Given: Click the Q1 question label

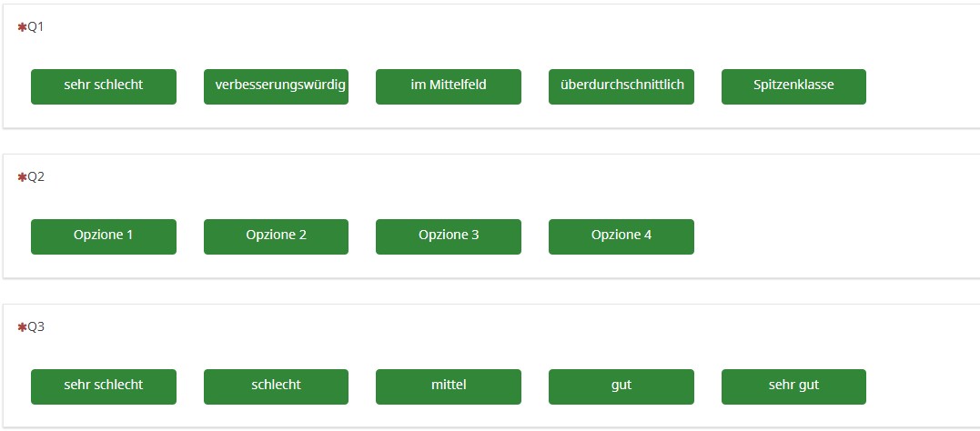Looking at the screenshot, I should [36, 27].
